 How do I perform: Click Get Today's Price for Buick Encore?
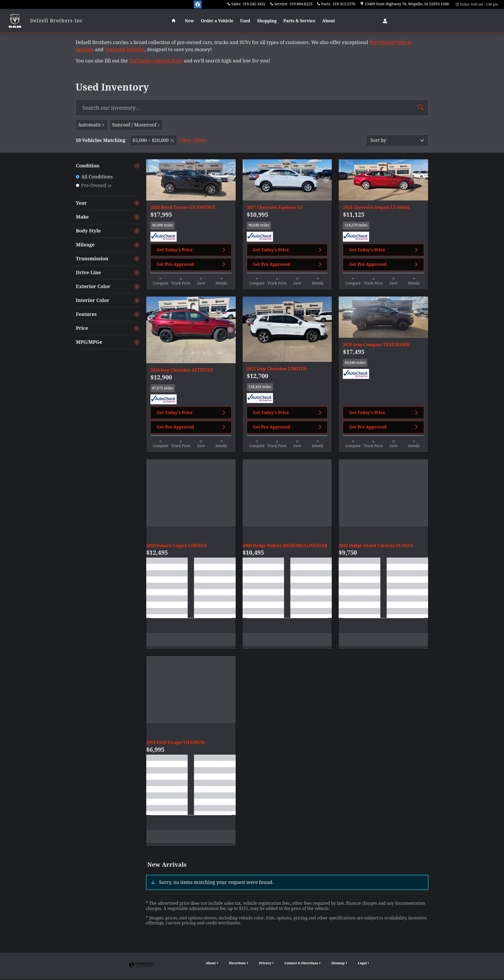click(x=191, y=250)
